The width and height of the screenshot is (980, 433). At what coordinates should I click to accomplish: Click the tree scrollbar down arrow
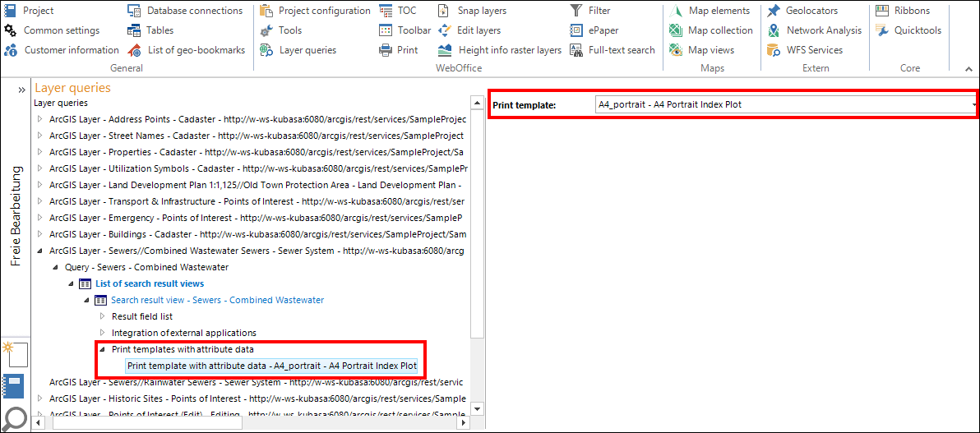[477, 409]
